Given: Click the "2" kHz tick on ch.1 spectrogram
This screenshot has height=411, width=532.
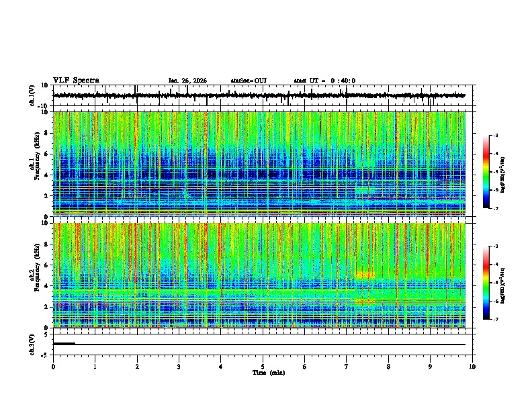Looking at the screenshot, I should tap(47, 196).
